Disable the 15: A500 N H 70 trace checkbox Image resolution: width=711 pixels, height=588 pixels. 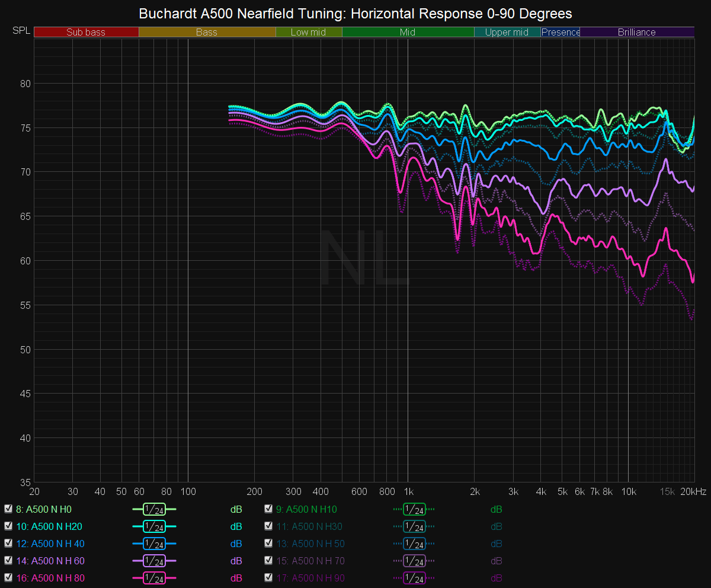tap(268, 561)
